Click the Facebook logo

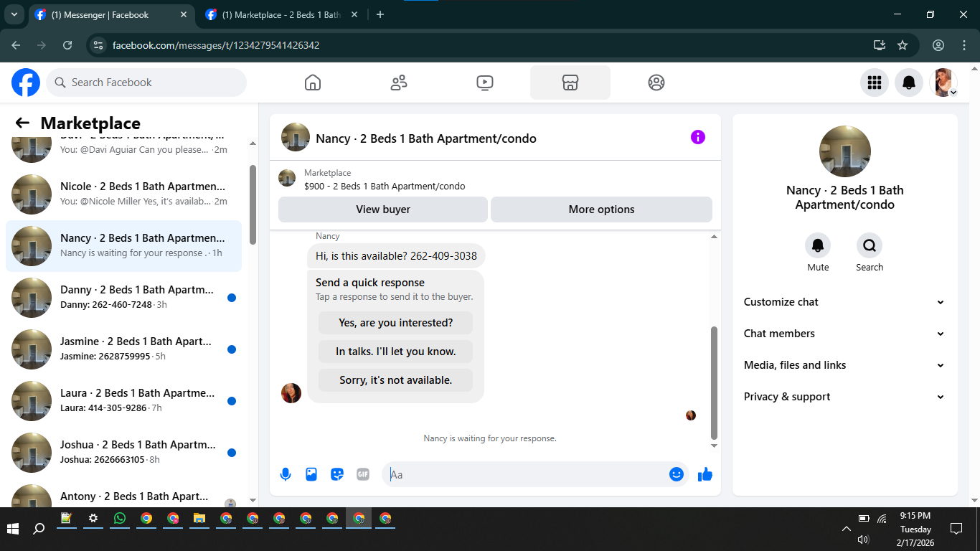click(26, 83)
